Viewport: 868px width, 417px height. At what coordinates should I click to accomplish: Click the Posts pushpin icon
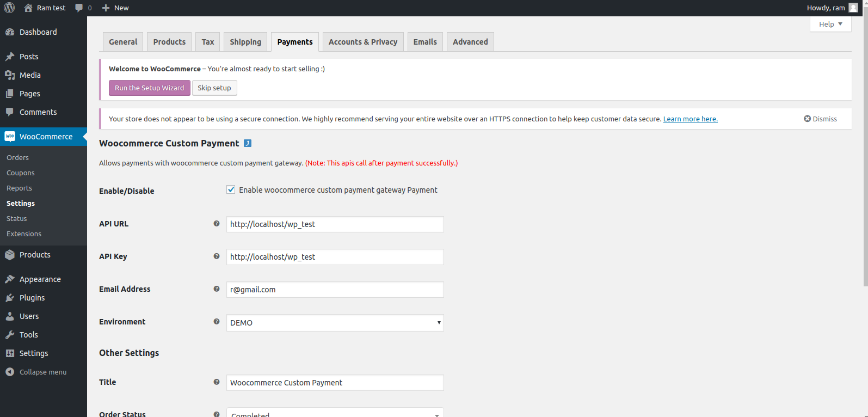tap(10, 57)
